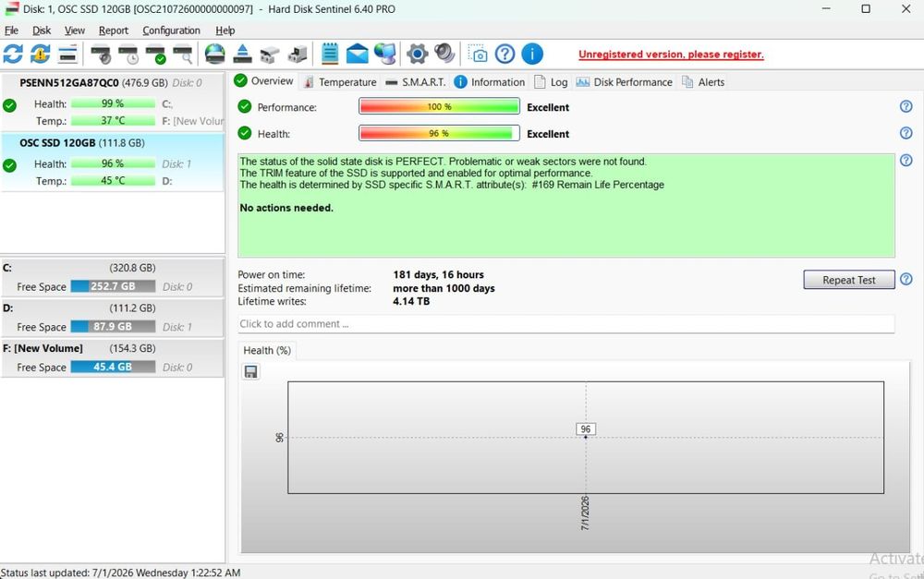The height and width of the screenshot is (579, 924).
Task: Click the globe with monitor network icon
Action: tap(385, 54)
